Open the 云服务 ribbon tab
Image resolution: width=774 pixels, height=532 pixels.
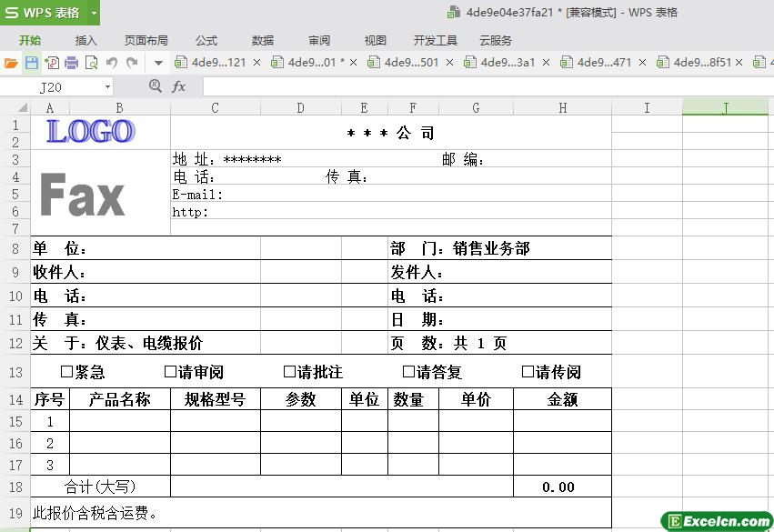(x=496, y=40)
